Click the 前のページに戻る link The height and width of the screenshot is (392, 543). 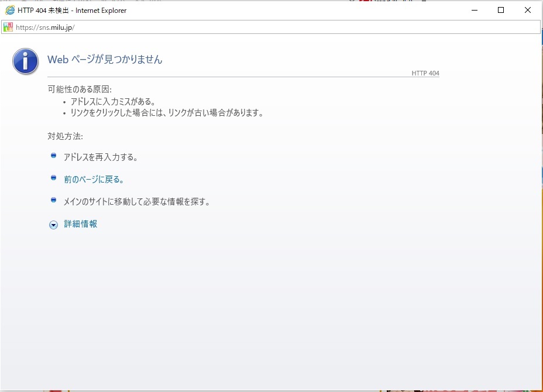coord(94,180)
